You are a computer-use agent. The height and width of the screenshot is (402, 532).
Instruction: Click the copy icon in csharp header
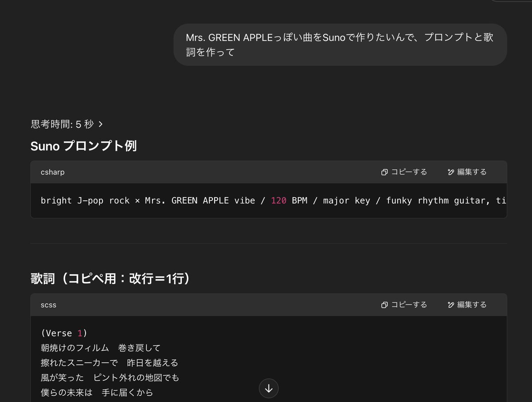click(x=384, y=172)
